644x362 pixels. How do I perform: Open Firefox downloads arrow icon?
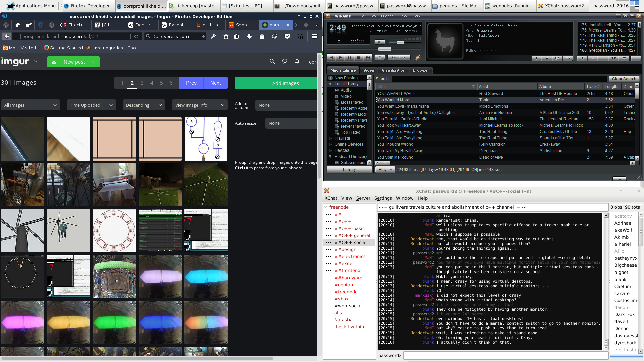(249, 36)
